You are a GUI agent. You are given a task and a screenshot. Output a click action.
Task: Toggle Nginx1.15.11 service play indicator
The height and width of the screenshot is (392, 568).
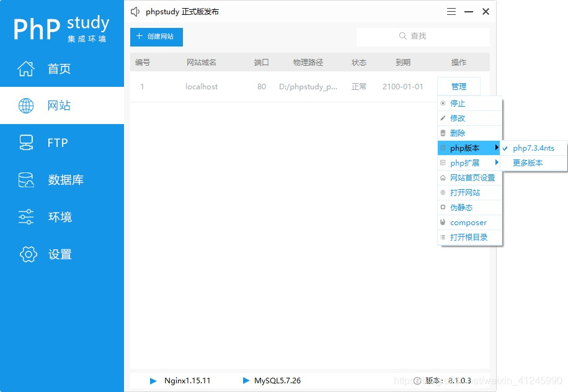coord(153,381)
